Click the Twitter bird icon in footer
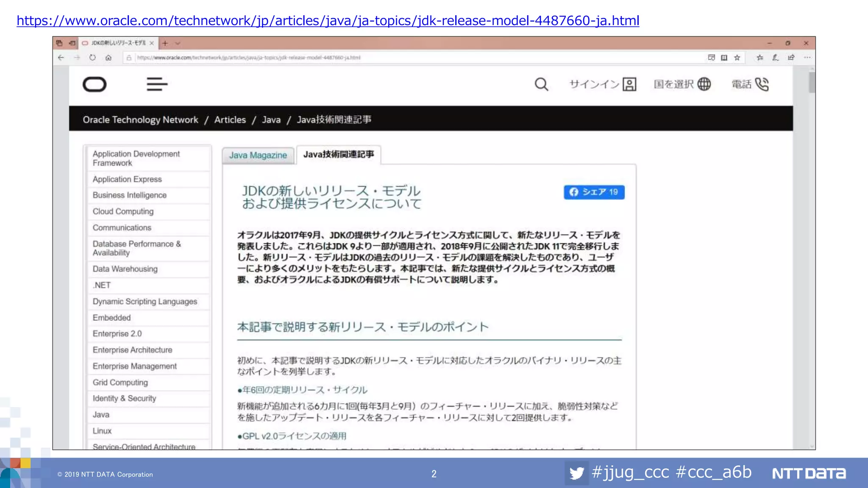The width and height of the screenshot is (868, 488). (576, 473)
